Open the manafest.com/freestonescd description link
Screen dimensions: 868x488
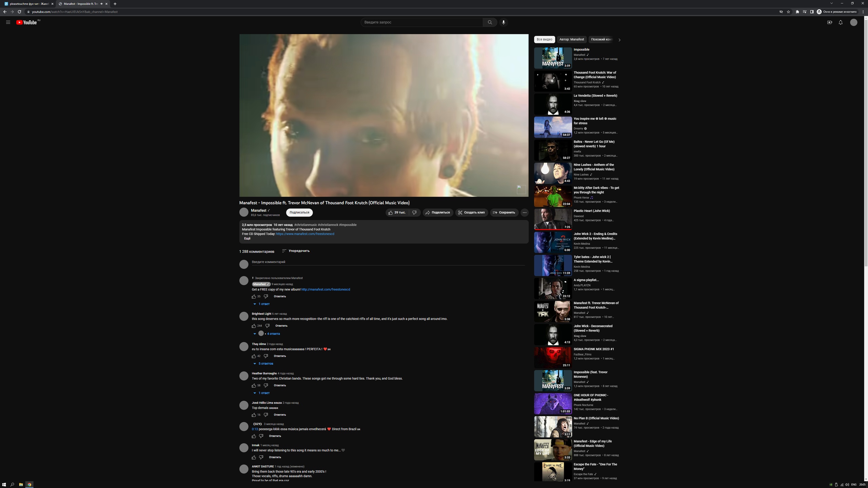305,234
